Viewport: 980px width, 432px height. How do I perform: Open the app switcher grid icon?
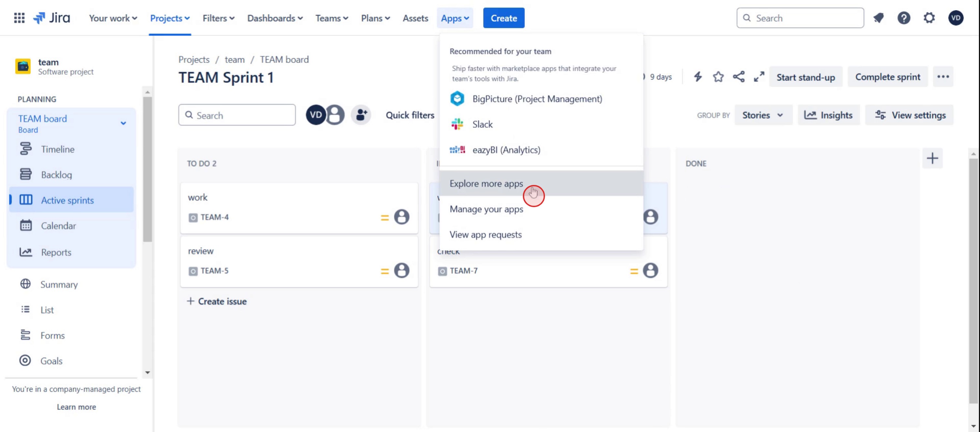click(x=19, y=18)
